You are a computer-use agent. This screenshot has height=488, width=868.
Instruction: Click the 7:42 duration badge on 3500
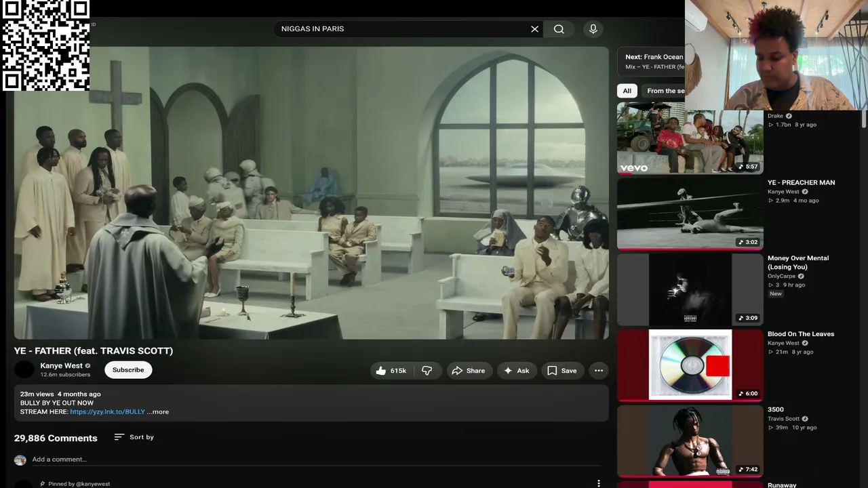[x=748, y=469]
